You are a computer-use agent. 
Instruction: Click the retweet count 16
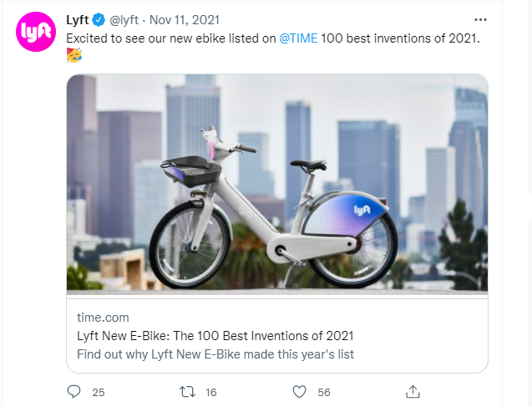point(210,392)
